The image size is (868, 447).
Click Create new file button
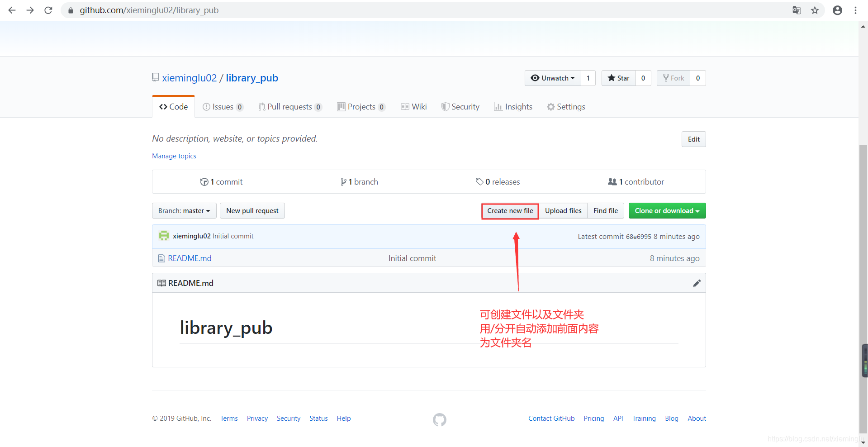pos(510,211)
